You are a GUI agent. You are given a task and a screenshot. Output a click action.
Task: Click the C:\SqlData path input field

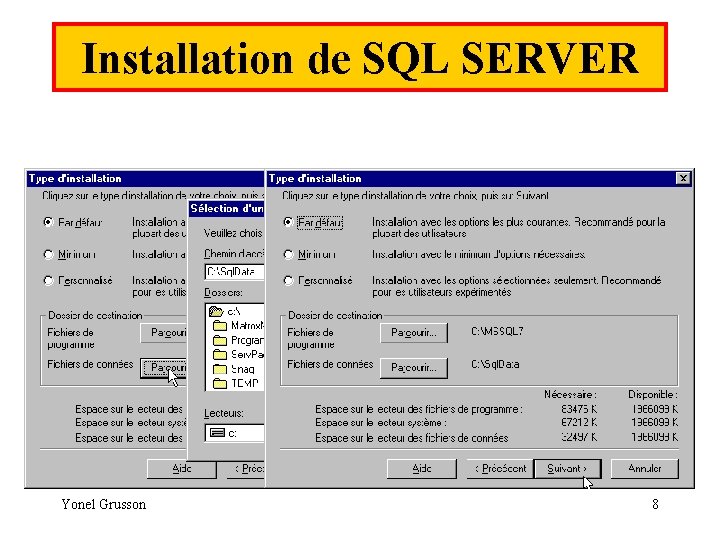click(x=234, y=272)
